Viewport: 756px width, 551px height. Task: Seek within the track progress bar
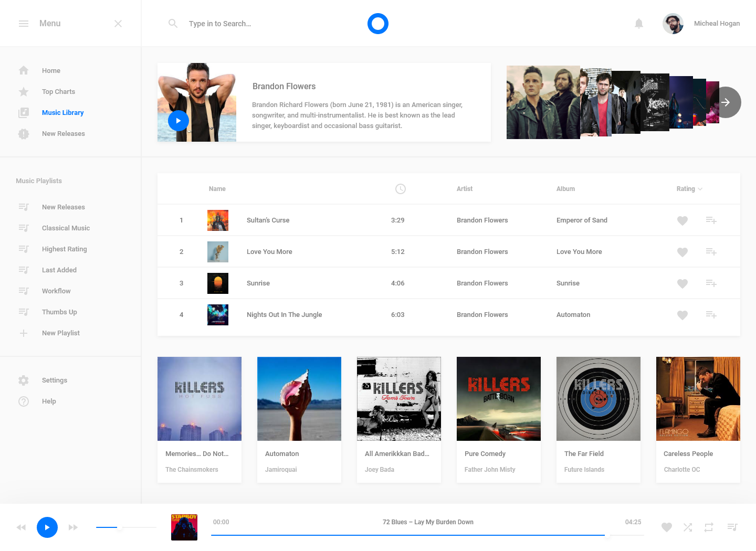pyautogui.click(x=427, y=535)
